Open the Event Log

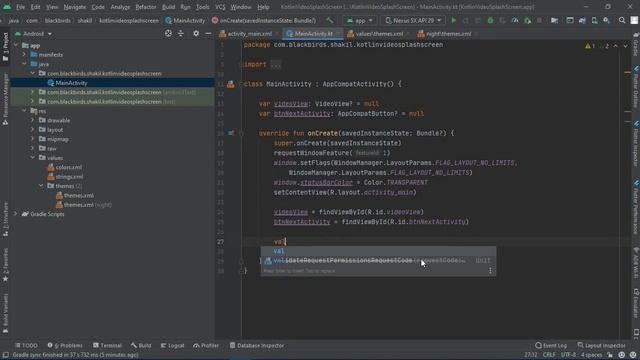pyautogui.click(x=551, y=345)
